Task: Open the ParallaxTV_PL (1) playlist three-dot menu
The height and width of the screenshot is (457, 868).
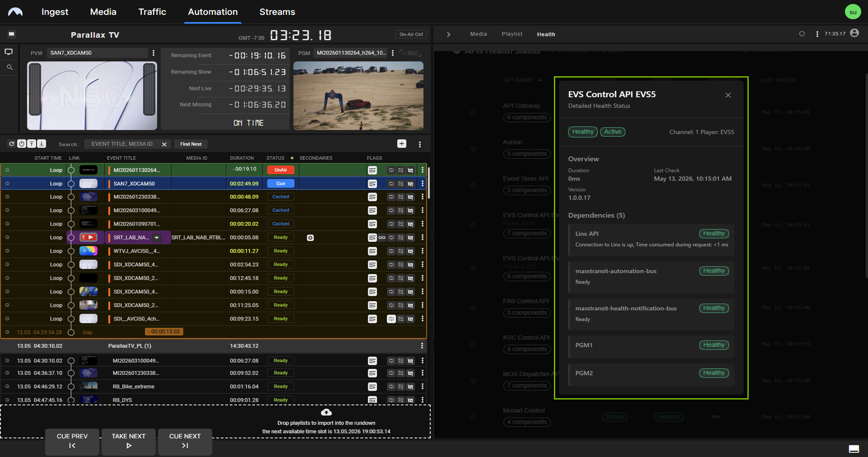Action: (x=422, y=346)
